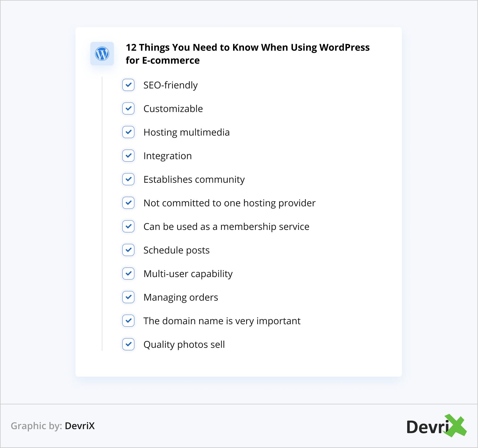This screenshot has height=448, width=478.
Task: Uncheck the Managing orders checkbox
Action: pyautogui.click(x=128, y=297)
